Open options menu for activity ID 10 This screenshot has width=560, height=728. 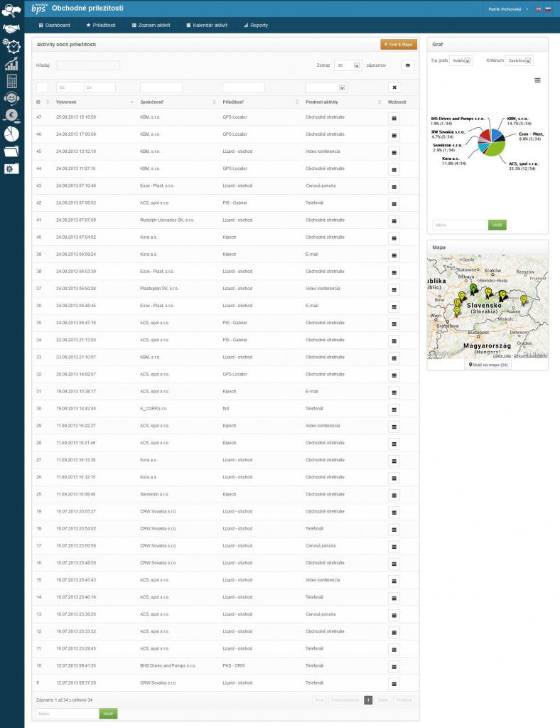394,667
